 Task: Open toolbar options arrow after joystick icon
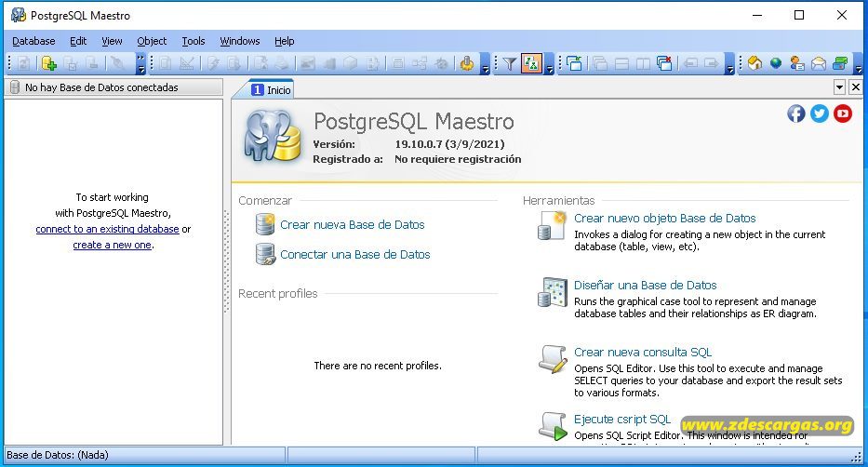point(486,63)
